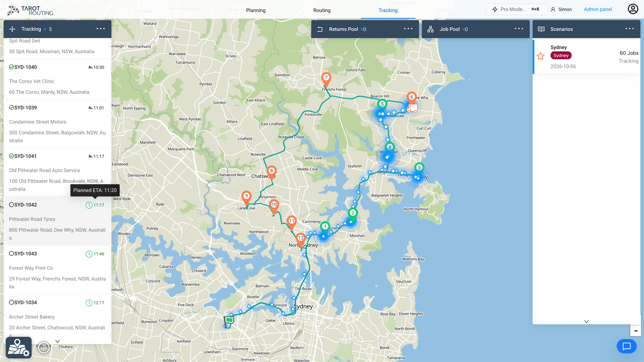
Task: Click the circular compass button near Potts Hill
Action: pyautogui.click(x=44, y=348)
